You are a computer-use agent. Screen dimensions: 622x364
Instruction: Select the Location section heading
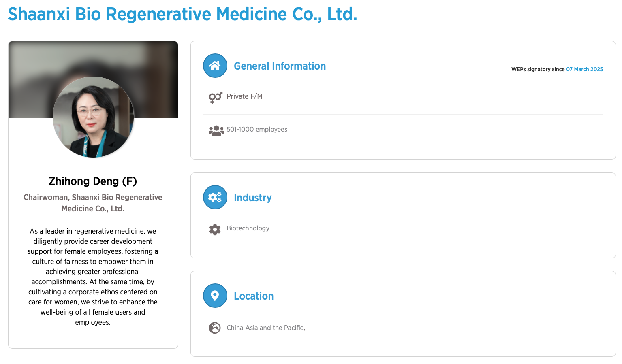254,296
